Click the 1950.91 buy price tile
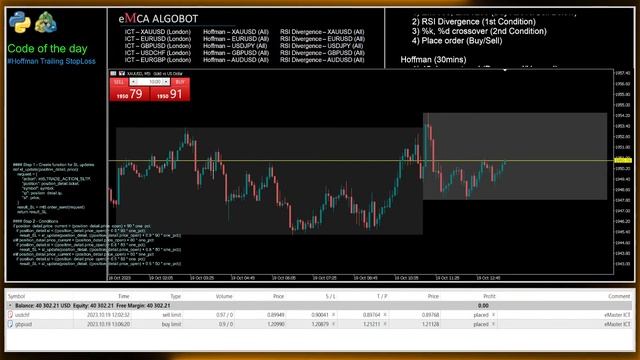The image size is (640, 360). [169, 94]
